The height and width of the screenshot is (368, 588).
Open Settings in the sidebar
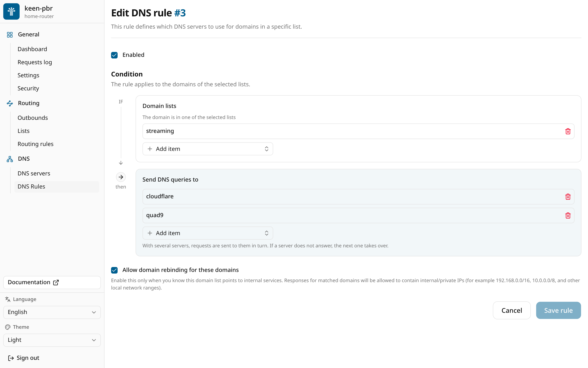[57, 75]
